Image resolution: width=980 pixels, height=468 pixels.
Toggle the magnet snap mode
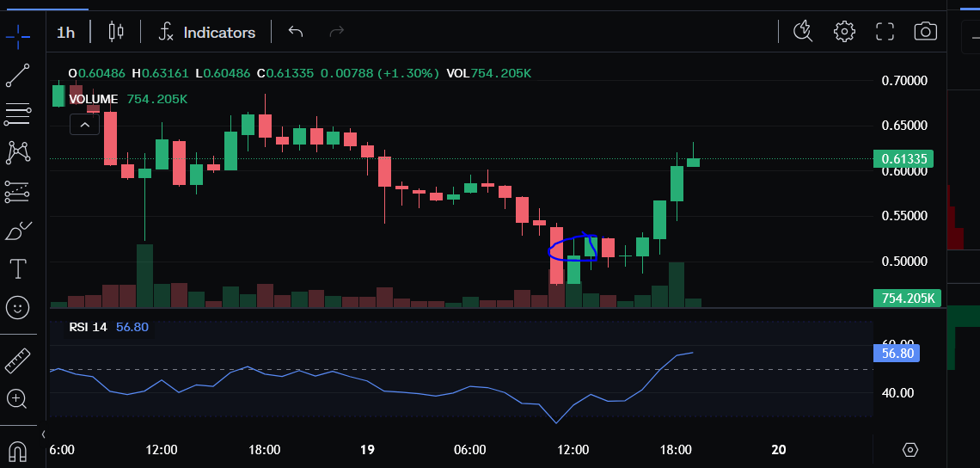18,451
